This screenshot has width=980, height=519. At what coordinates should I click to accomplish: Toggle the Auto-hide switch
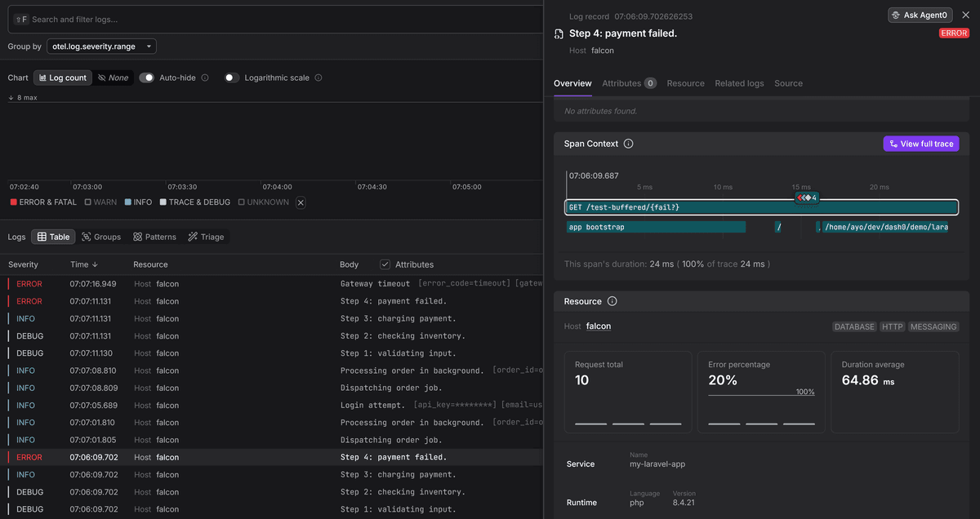coord(147,78)
